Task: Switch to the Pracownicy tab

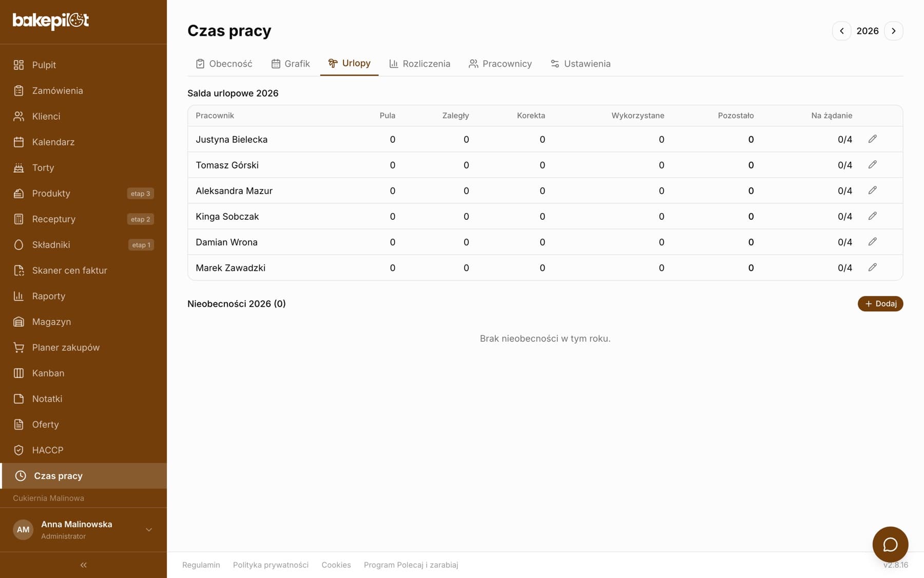Action: pos(500,64)
